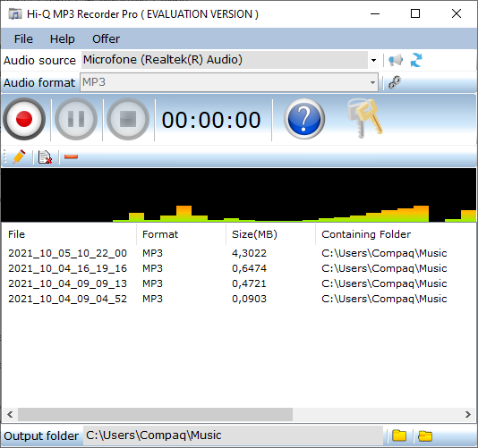Open the Help menu
The image size is (478, 448).
tap(62, 38)
